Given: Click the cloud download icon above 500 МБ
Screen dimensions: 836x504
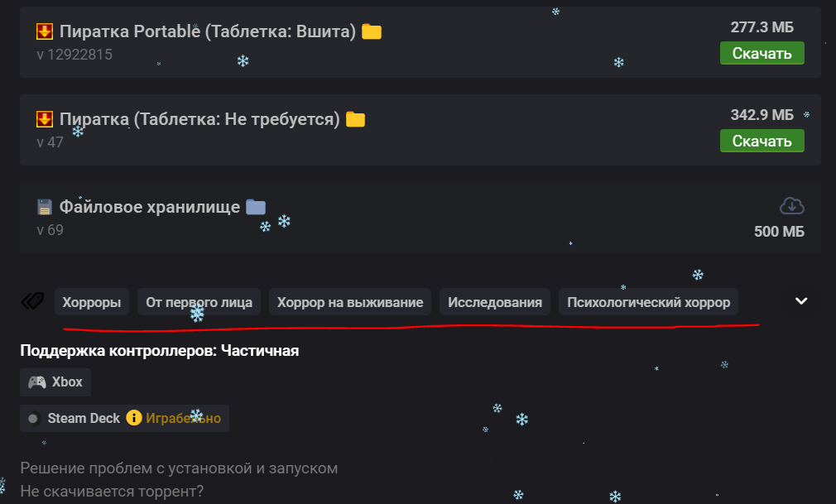Looking at the screenshot, I should tap(791, 205).
